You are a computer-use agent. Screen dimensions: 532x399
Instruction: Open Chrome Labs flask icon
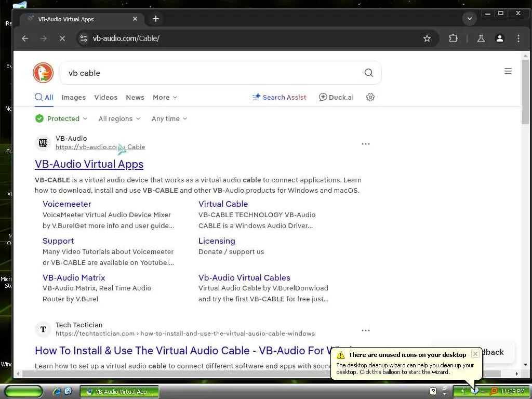[481, 38]
